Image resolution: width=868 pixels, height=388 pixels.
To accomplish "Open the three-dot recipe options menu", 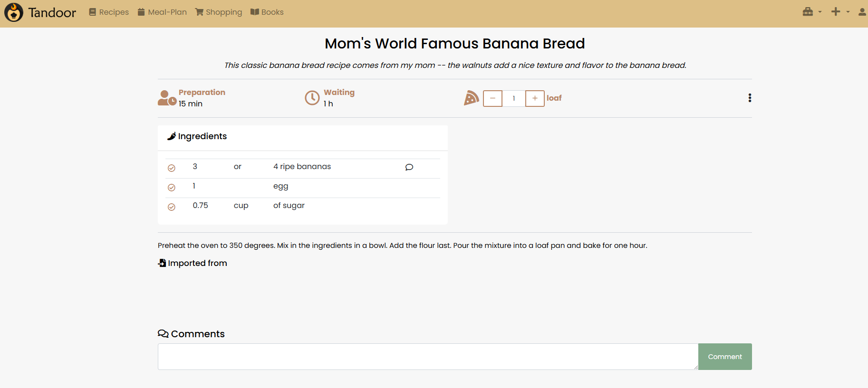I will (750, 98).
